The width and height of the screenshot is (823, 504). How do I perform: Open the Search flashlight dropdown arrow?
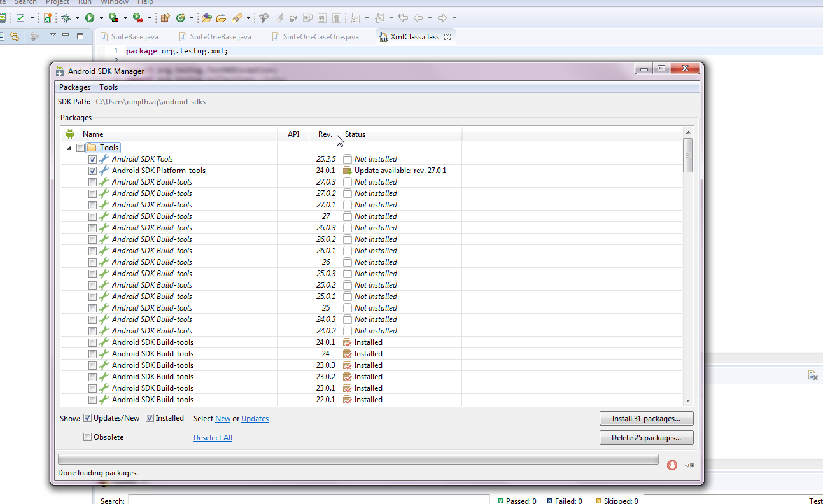(x=248, y=18)
